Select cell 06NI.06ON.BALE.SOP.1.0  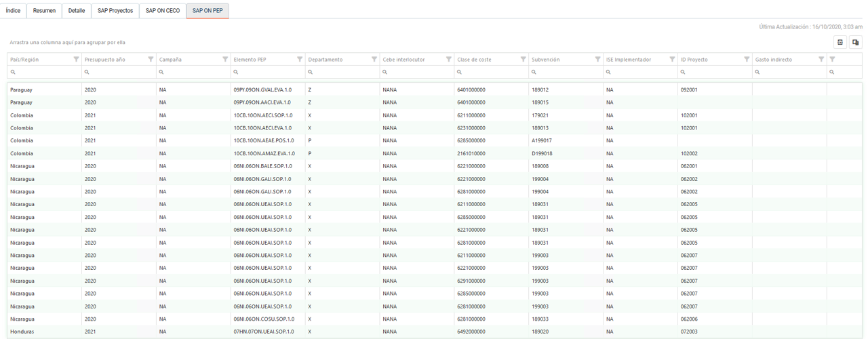point(268,166)
